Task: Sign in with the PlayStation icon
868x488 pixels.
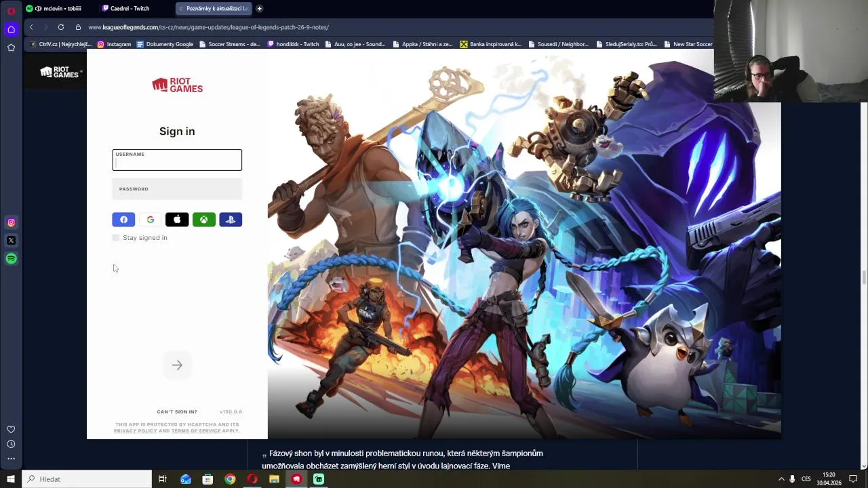Action: point(231,220)
